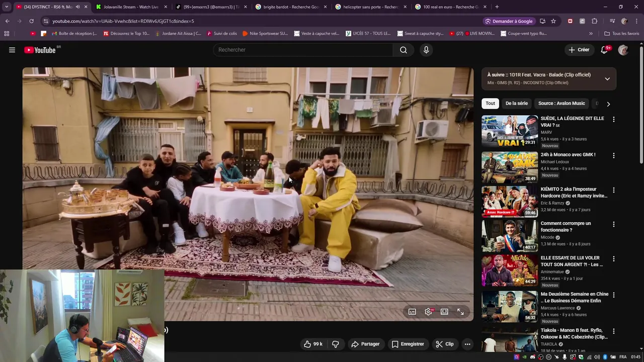The width and height of the screenshot is (644, 362).
Task: Save the video using Enregistrer
Action: click(x=408, y=344)
